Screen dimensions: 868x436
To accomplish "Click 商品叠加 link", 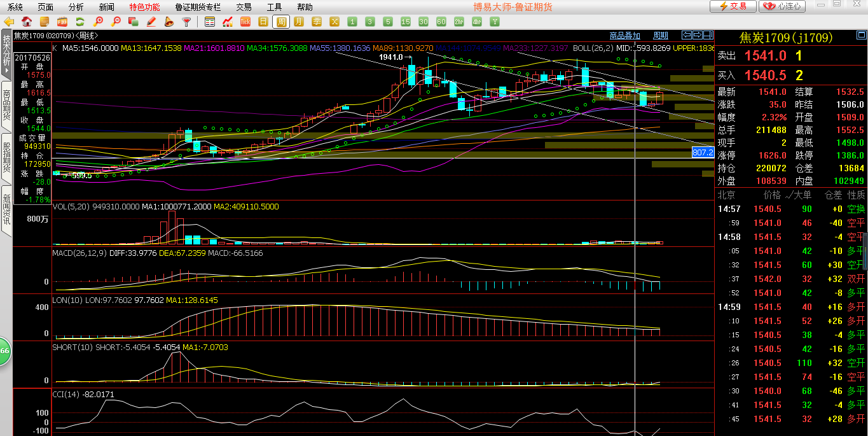I will coord(624,36).
